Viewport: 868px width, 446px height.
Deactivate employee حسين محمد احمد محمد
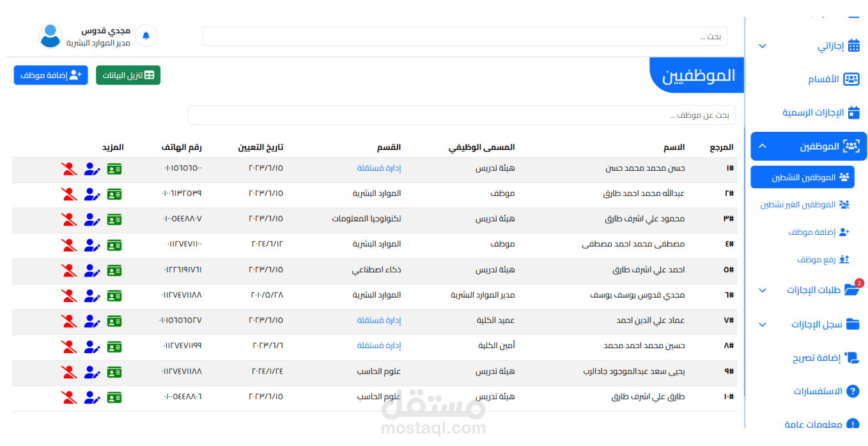[69, 347]
